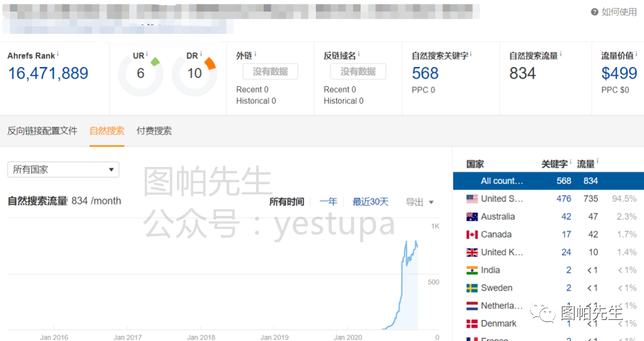Click the info icon beside 自然搜索关键字
Viewport: 644px width, 341px height.
(x=471, y=55)
